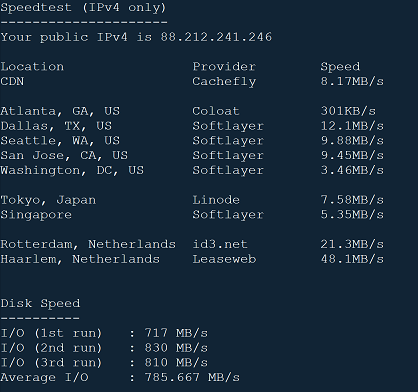Select the Washington, DC, US location
Image resolution: width=418 pixels, height=392 pixels.
(72, 170)
